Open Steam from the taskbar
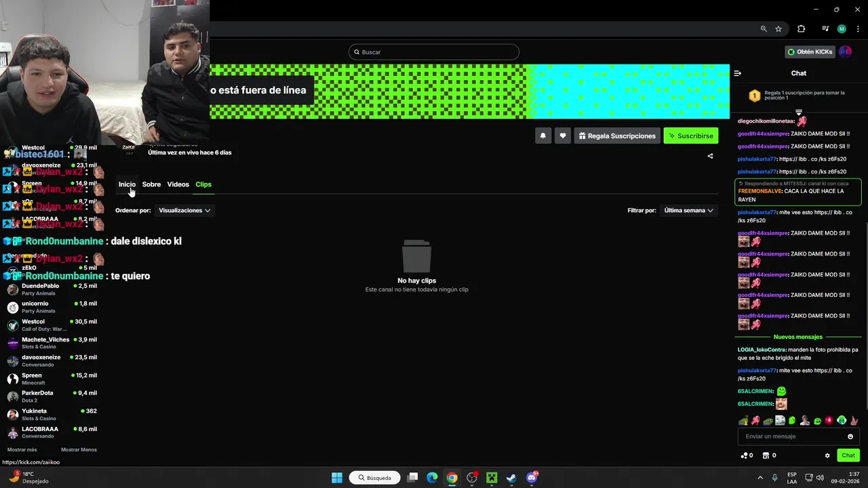Image resolution: width=868 pixels, height=488 pixels. pos(511,478)
